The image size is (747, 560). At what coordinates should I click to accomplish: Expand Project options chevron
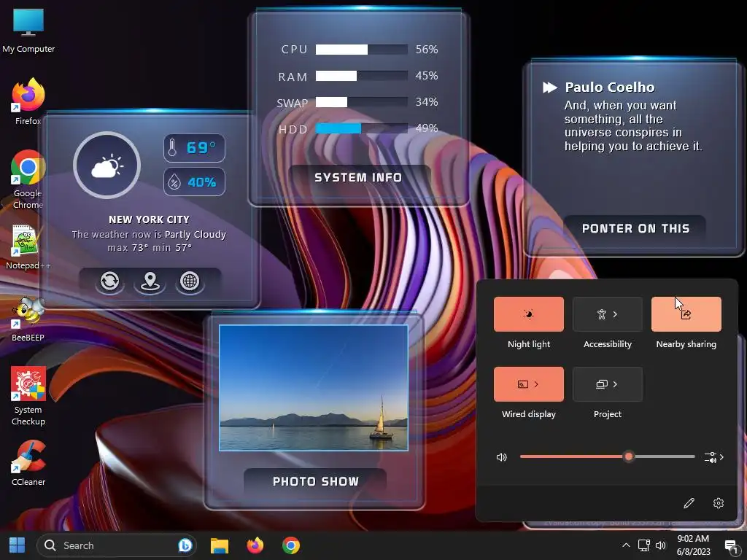tap(615, 384)
